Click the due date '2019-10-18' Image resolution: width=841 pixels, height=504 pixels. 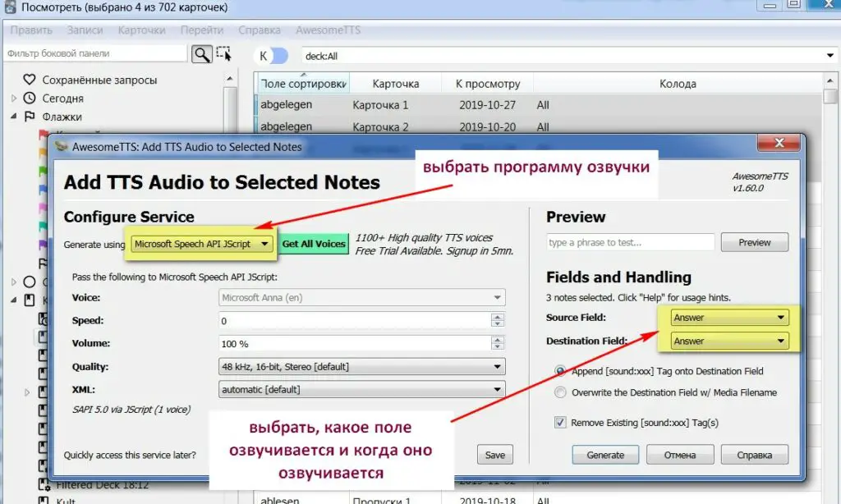pos(487,501)
